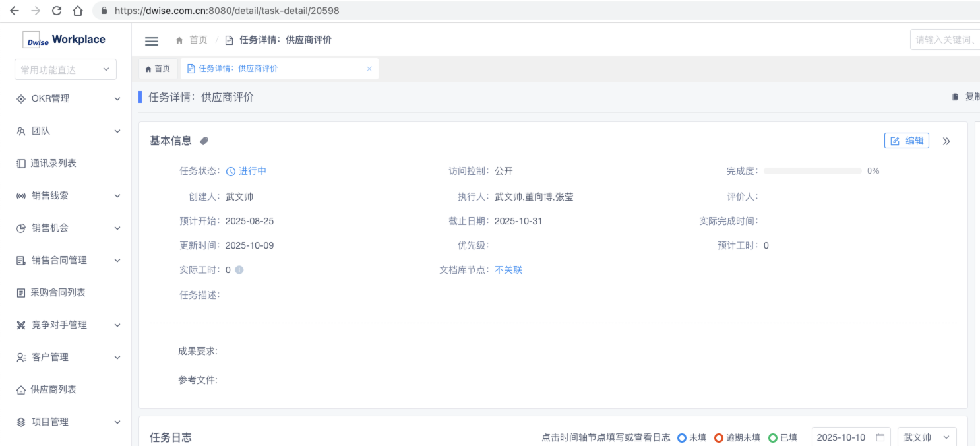Click the 不关联 document node link

[508, 270]
